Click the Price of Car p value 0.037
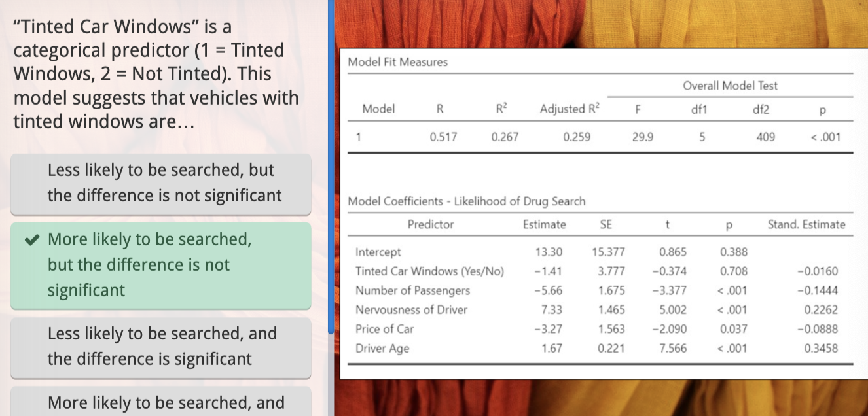 734,329
